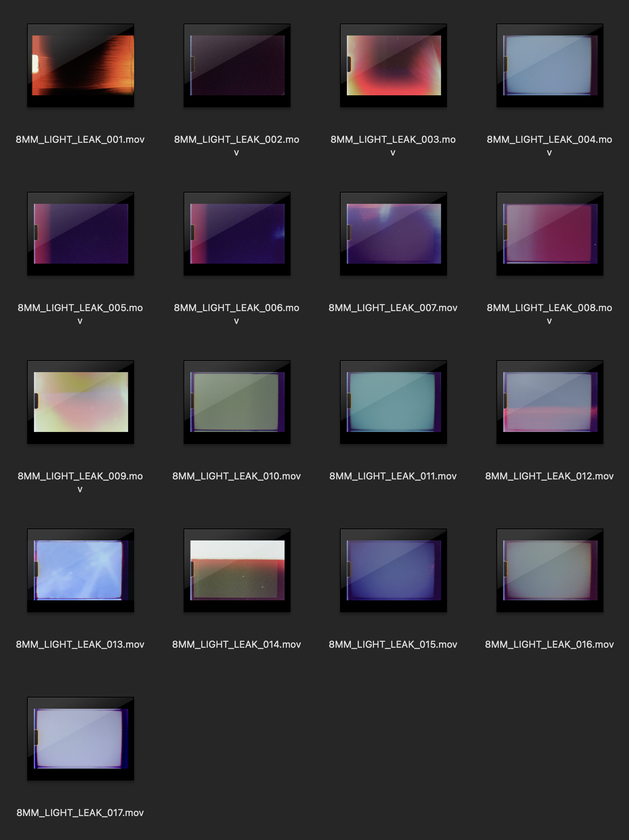Click the 8MM_LIGHT_LEAK_016.mov filename text
Image resolution: width=629 pixels, height=840 pixels.
(x=550, y=645)
